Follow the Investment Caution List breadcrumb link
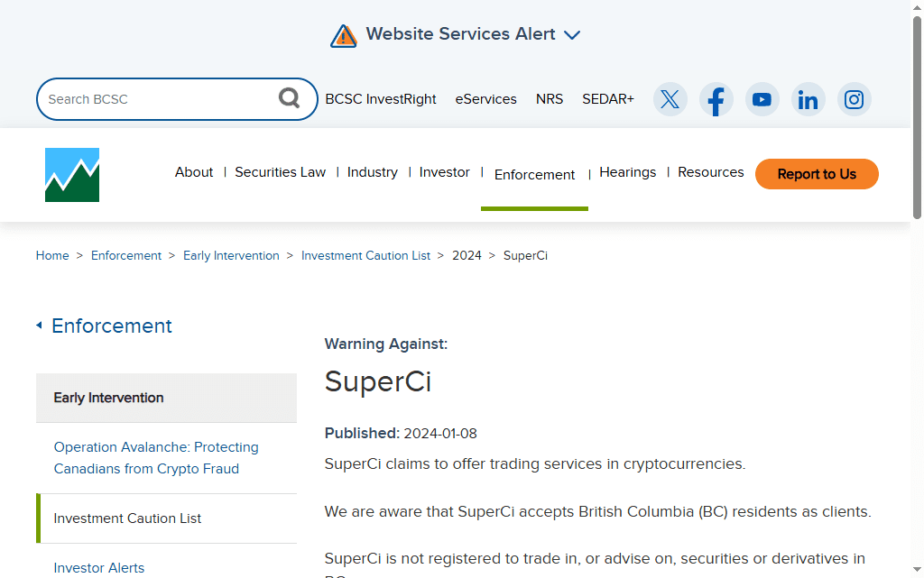Image resolution: width=924 pixels, height=578 pixels. (365, 256)
